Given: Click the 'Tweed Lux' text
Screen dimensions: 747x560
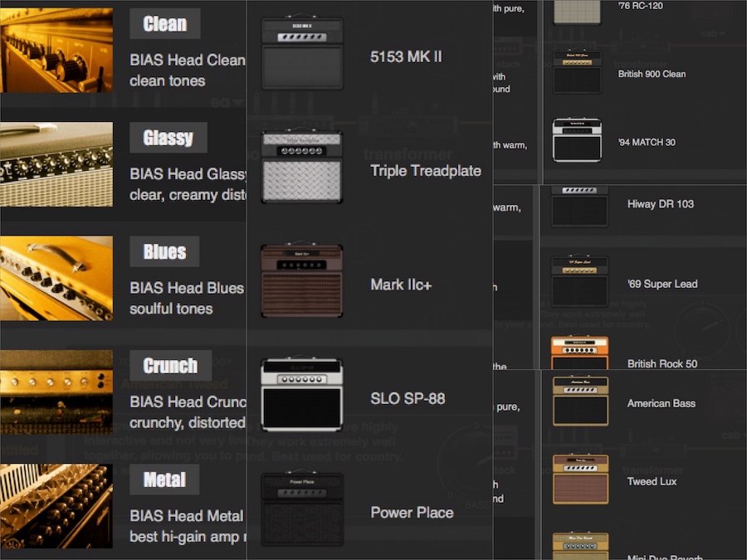Looking at the screenshot, I should [652, 481].
